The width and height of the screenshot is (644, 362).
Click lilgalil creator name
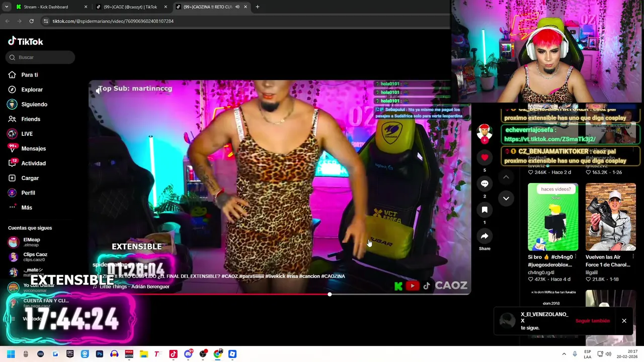pos(592,273)
